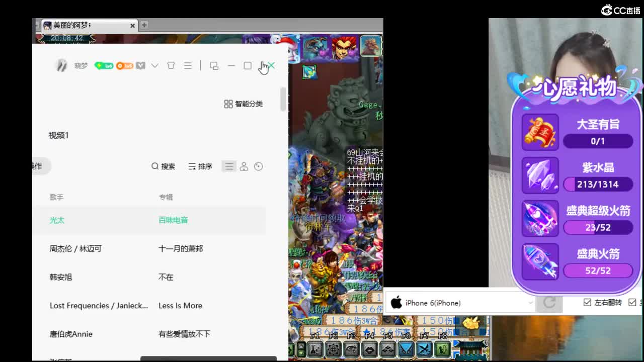Click the 歌手 column header

pos(56,197)
